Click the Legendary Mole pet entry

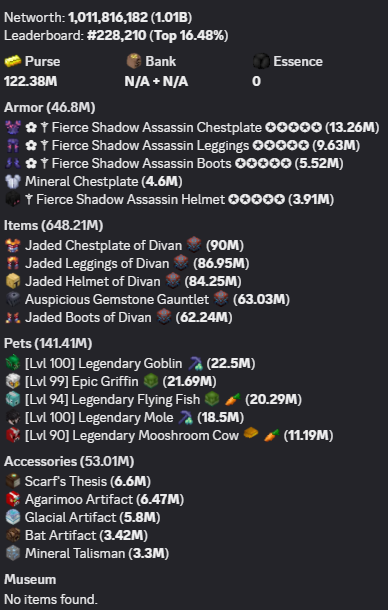click(125, 417)
